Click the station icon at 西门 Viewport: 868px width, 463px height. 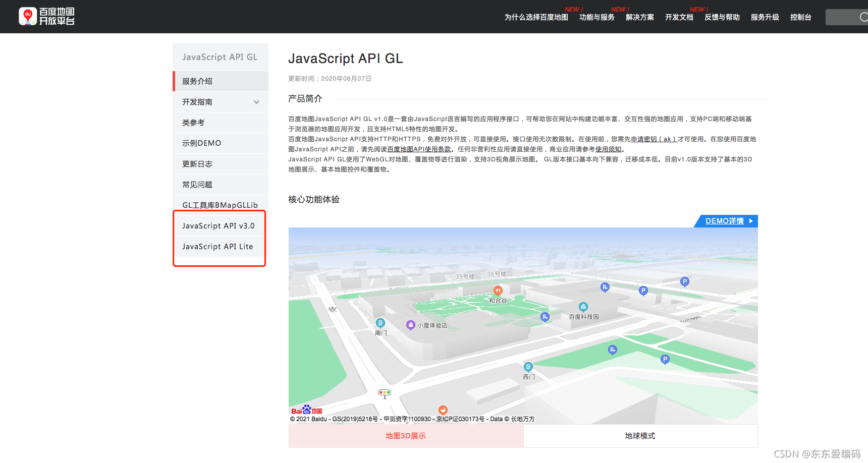tap(528, 367)
